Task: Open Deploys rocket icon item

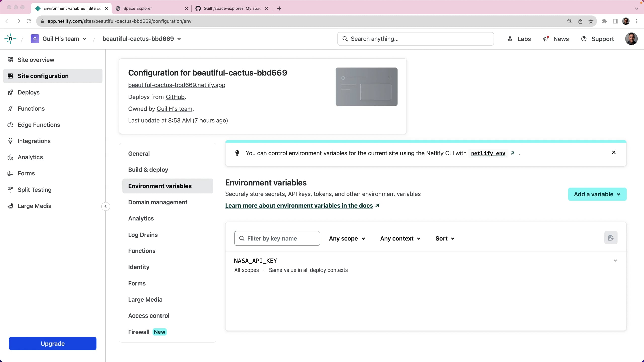Action: pyautogui.click(x=28, y=92)
